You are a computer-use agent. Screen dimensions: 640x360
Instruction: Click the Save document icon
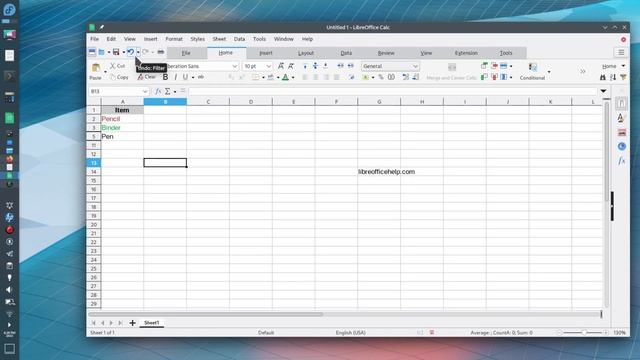(x=116, y=52)
